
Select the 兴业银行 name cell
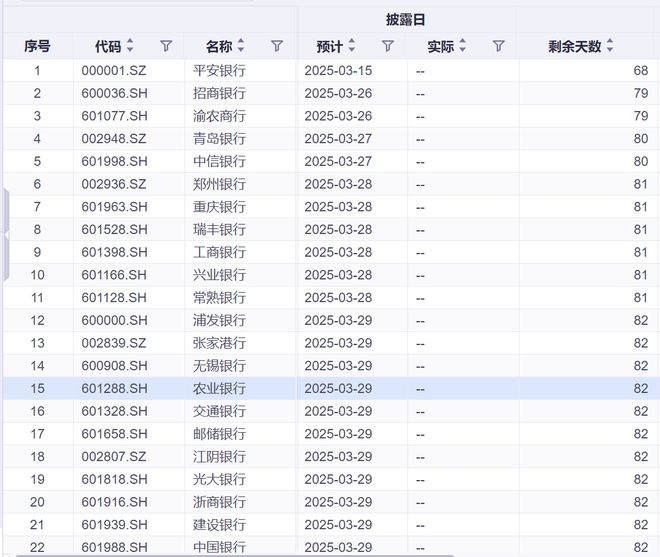219,275
